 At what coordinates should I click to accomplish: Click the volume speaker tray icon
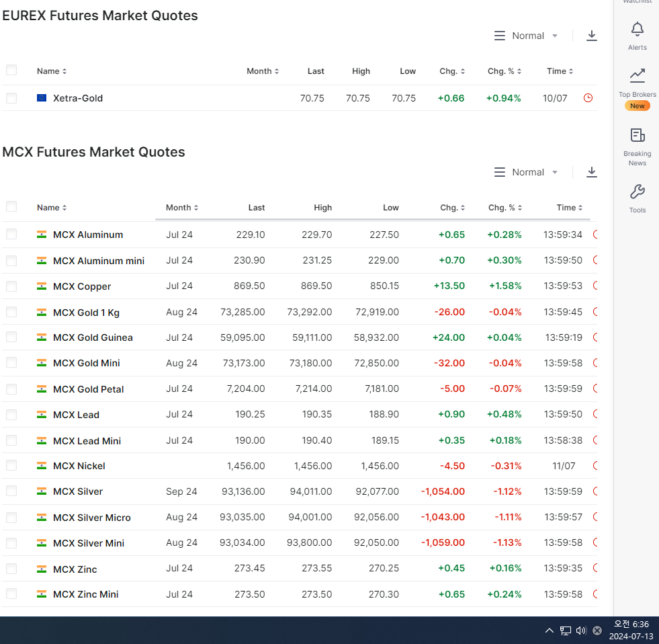coord(581,630)
